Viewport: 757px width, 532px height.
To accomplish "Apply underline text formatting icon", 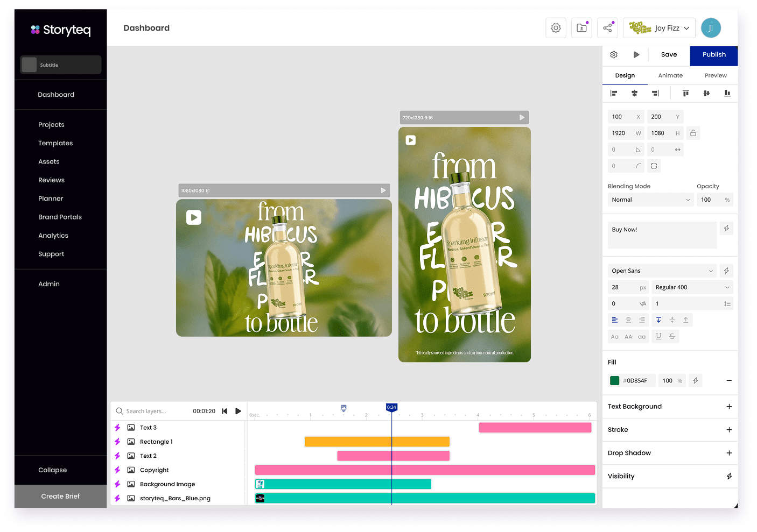I will tap(658, 336).
